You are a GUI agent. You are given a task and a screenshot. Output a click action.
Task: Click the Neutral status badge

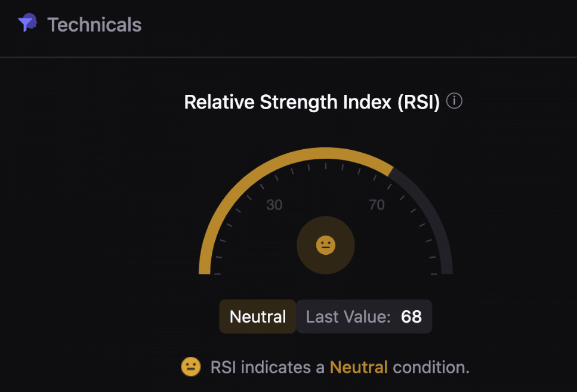pos(258,317)
